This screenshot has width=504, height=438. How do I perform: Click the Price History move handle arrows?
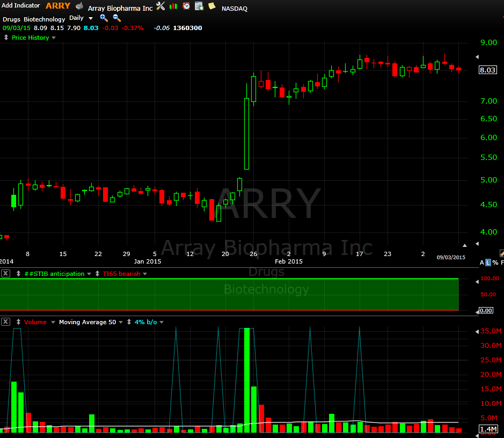tap(6, 38)
